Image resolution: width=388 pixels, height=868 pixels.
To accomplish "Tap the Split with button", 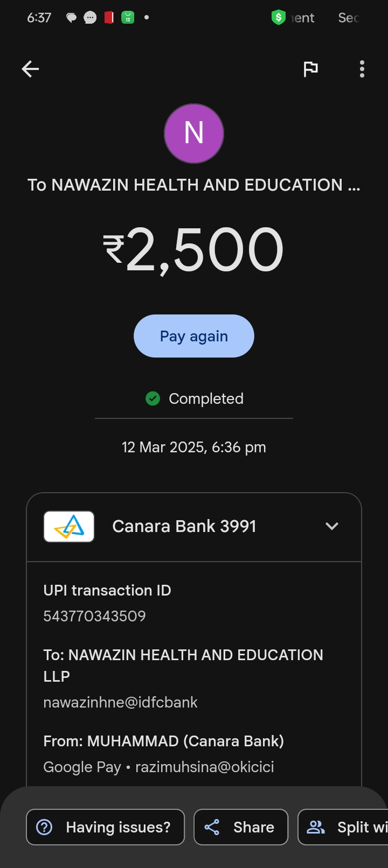I will [345, 827].
